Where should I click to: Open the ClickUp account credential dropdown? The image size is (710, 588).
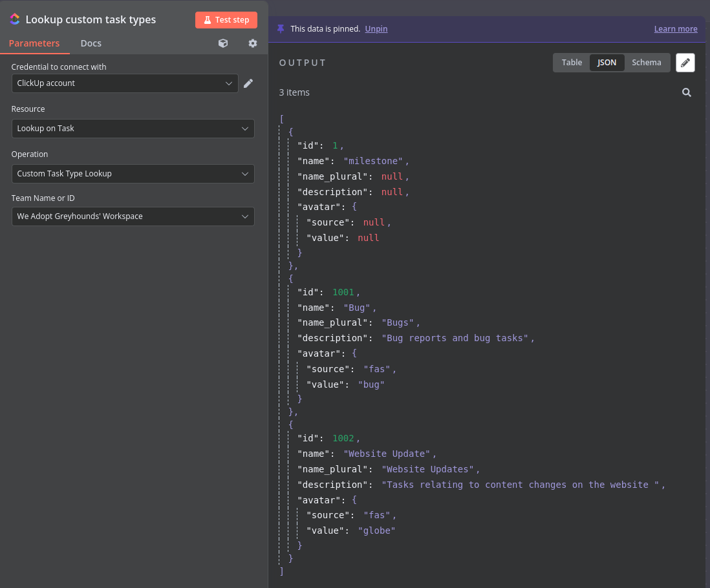tap(125, 83)
